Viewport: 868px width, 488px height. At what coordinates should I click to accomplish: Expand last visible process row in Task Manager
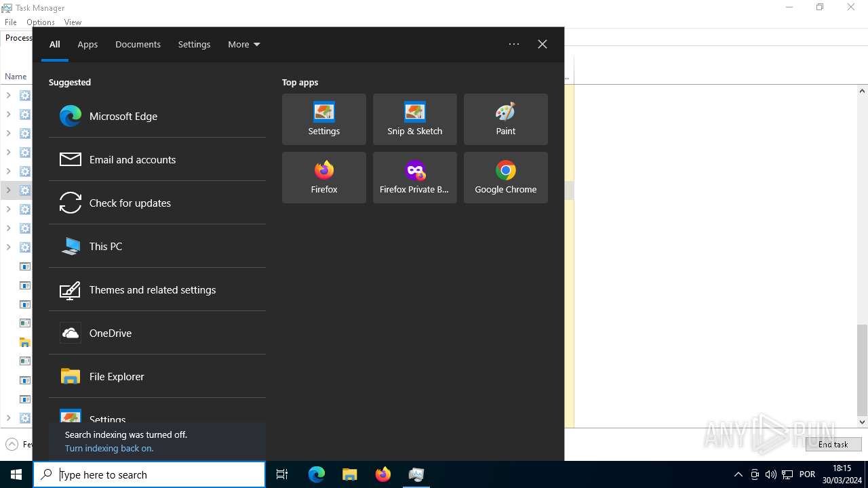tap(8, 418)
